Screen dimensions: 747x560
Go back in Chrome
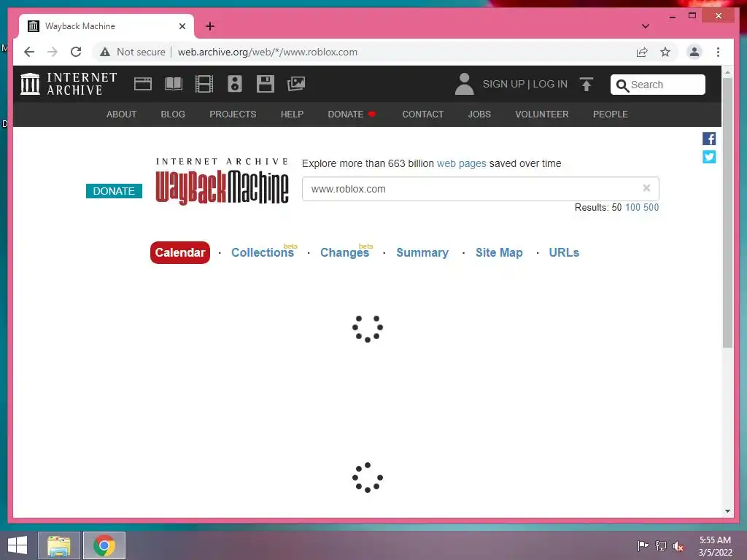29,52
